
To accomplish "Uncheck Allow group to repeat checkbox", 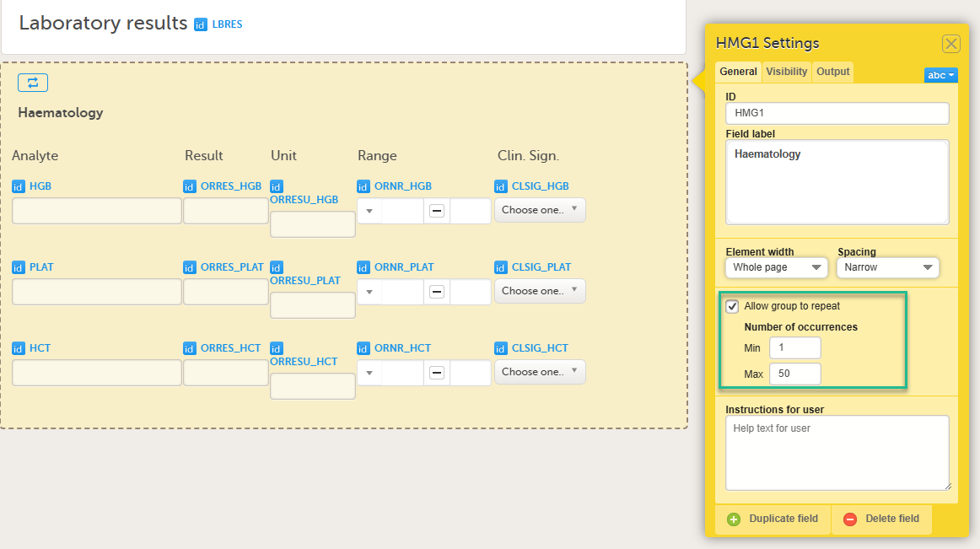I will coord(732,306).
